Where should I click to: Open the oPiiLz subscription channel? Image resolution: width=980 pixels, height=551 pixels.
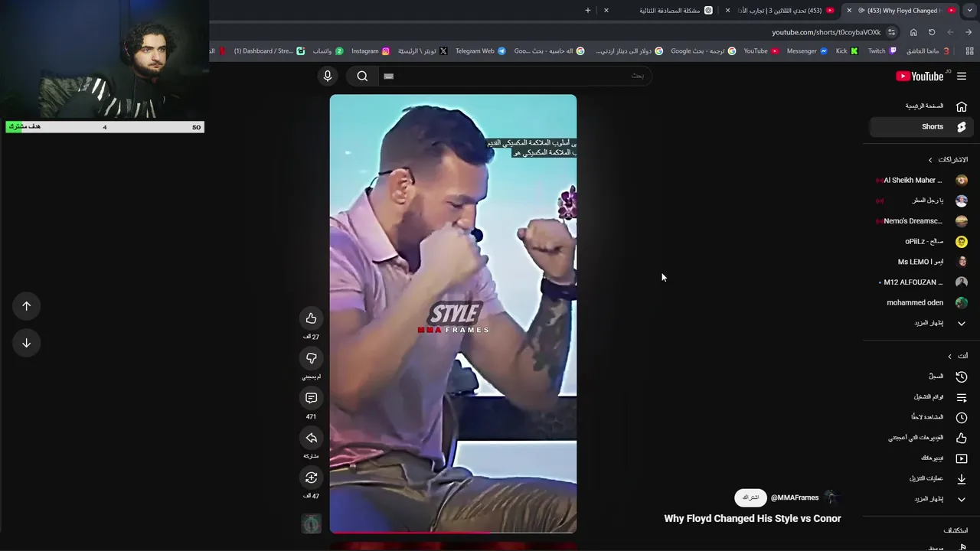pyautogui.click(x=922, y=241)
